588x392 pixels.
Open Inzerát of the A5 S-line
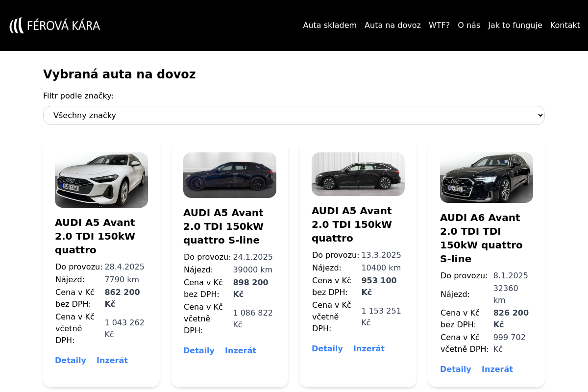pos(241,351)
